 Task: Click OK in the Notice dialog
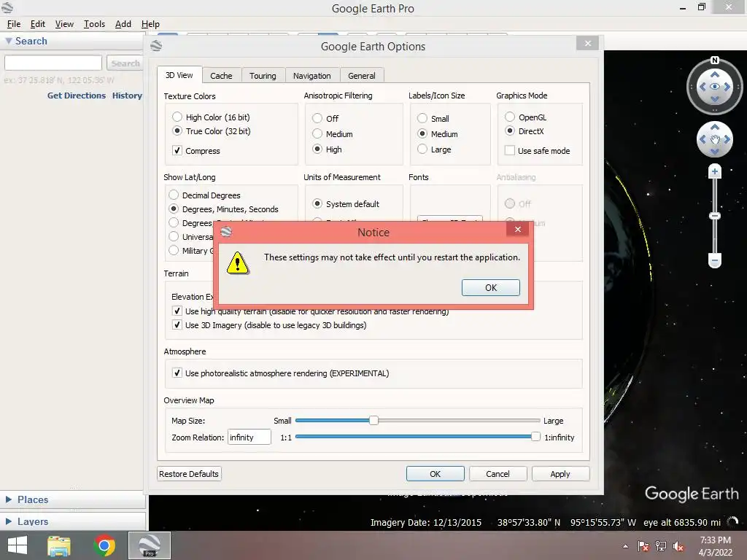[x=491, y=287]
